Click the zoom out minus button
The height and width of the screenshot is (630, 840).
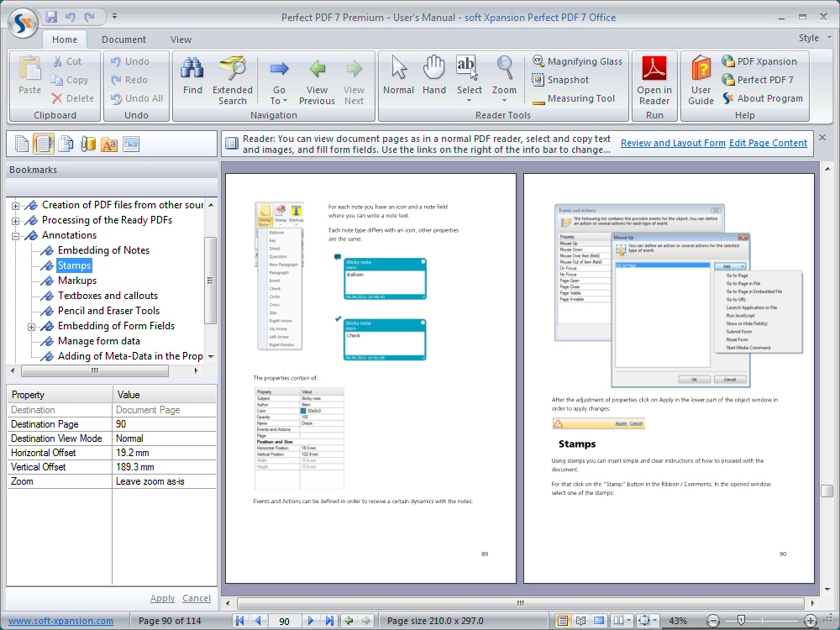point(712,621)
